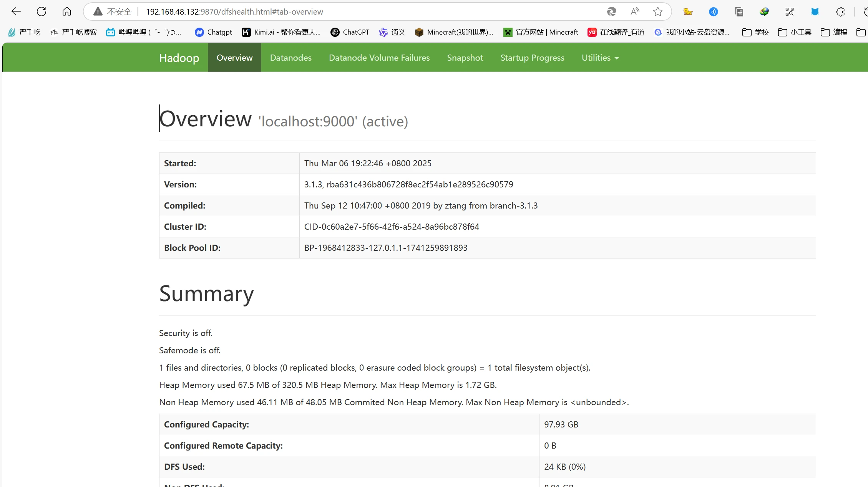Switch to the Datanodes tab
This screenshot has height=487, width=868.
coord(290,58)
